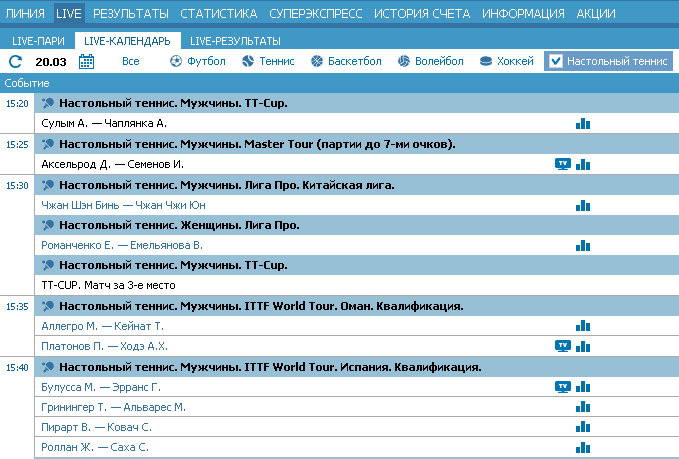Image resolution: width=679 pixels, height=459 pixels.
Task: Filter by Хоккей
Action: (x=515, y=61)
